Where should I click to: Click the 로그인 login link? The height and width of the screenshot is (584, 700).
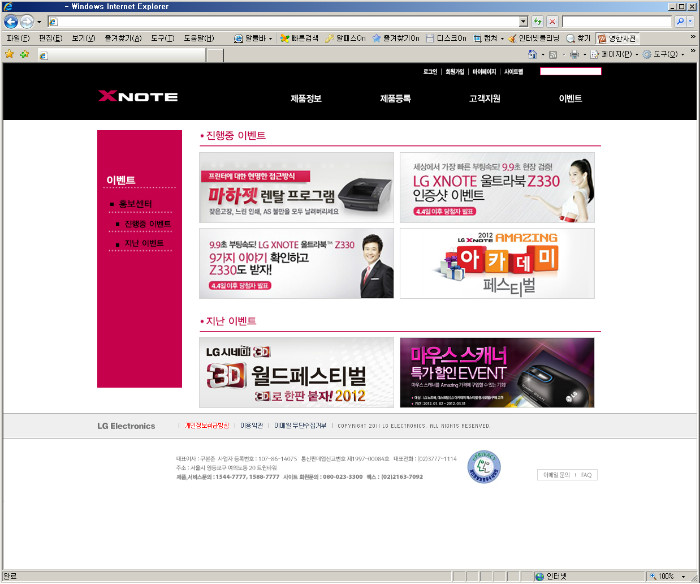[430, 71]
